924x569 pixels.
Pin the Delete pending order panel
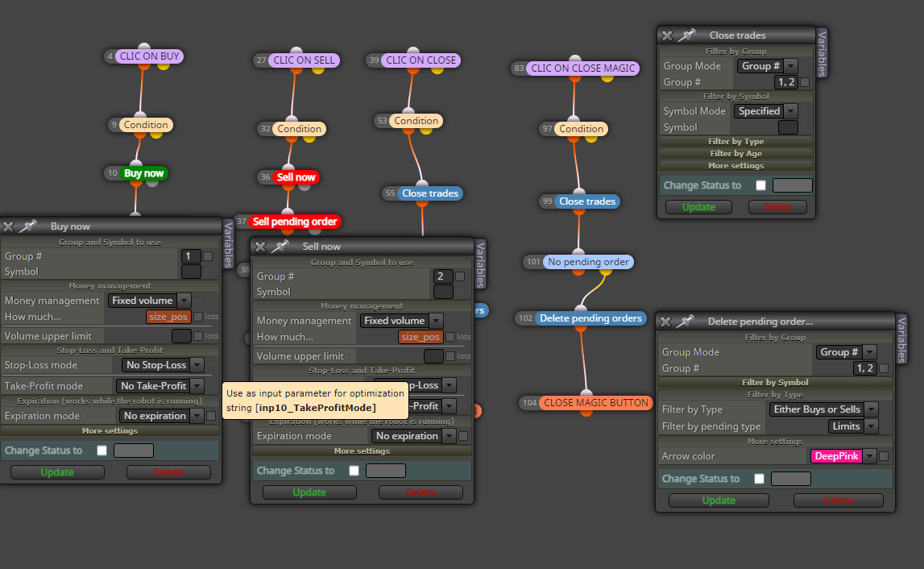coord(686,321)
